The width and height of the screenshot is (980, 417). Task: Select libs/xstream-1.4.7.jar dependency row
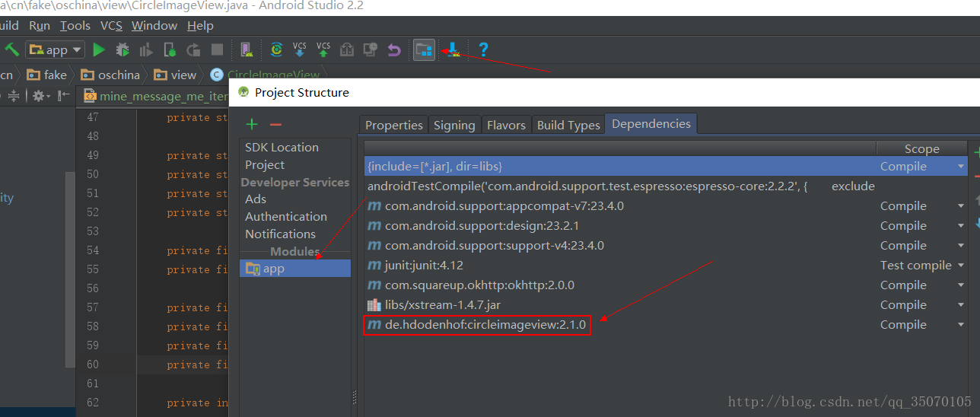click(666, 305)
